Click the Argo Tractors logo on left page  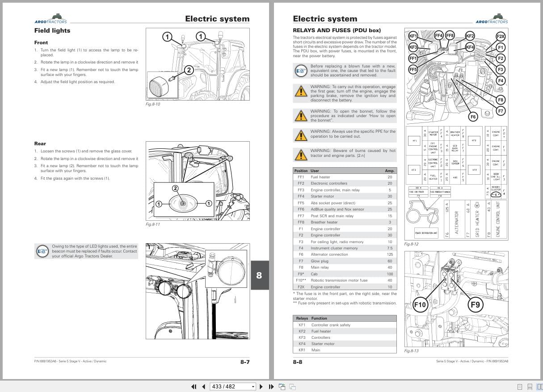(51, 19)
